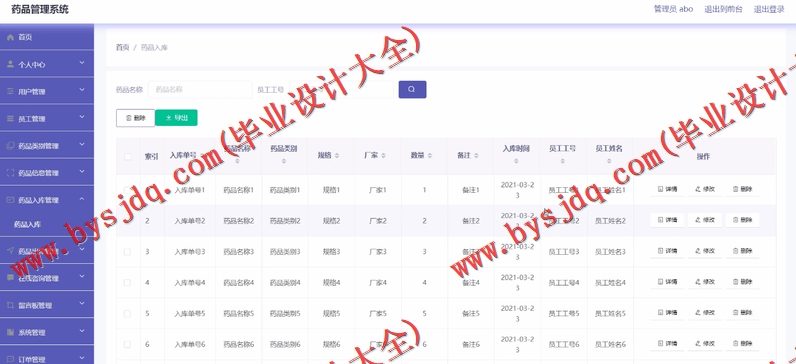Click the chat icon beside 在线咨询管理
This screenshot has width=796, height=364.
coord(10,278)
